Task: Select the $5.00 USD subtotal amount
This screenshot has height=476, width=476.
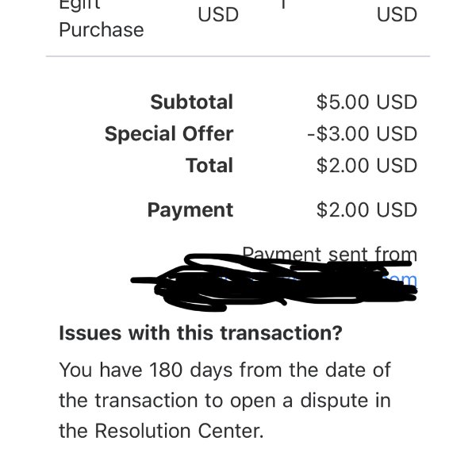Action: [x=367, y=102]
